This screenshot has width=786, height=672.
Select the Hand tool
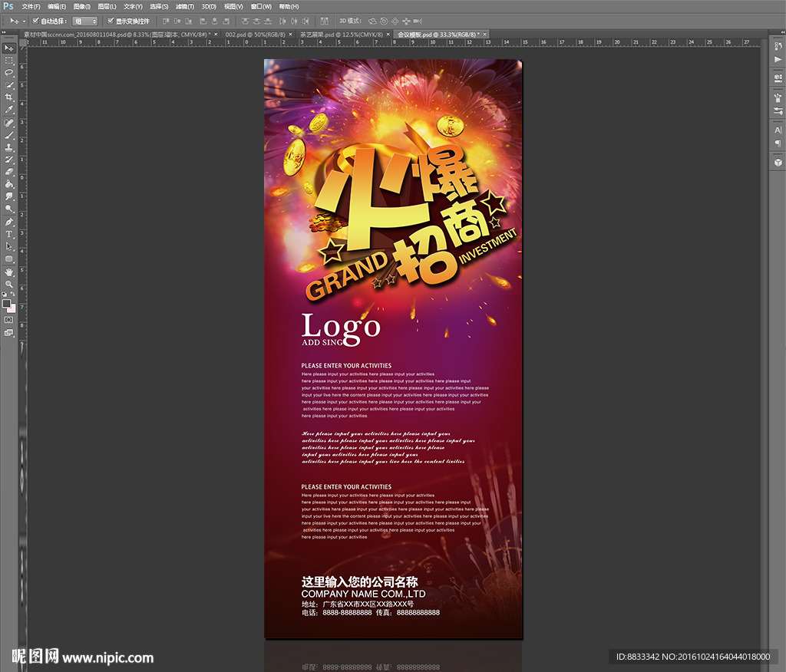[9, 272]
